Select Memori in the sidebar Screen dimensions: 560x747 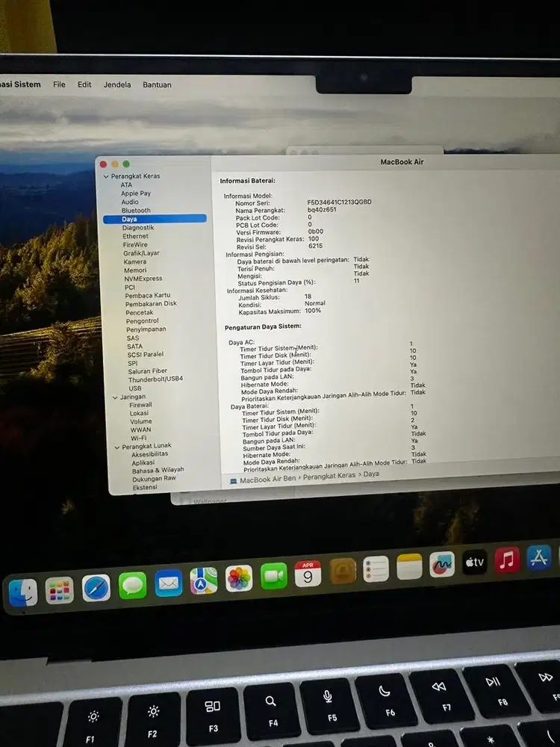click(x=135, y=270)
